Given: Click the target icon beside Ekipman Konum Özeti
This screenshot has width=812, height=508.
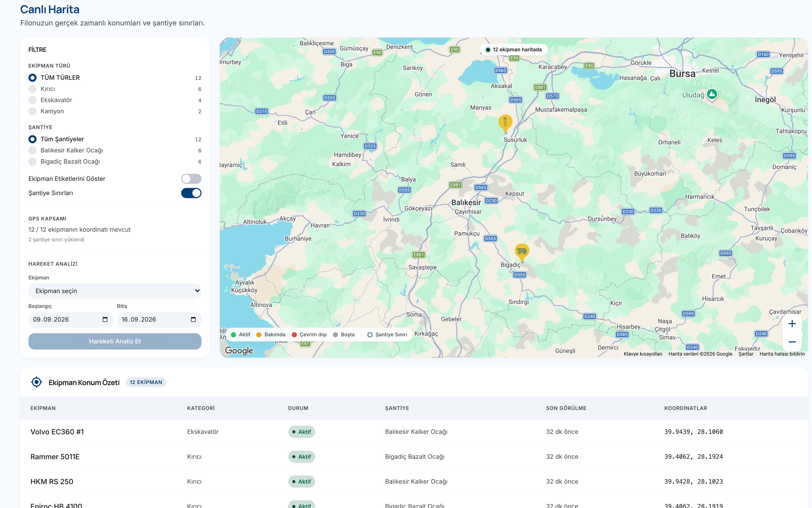Looking at the screenshot, I should pyautogui.click(x=36, y=382).
